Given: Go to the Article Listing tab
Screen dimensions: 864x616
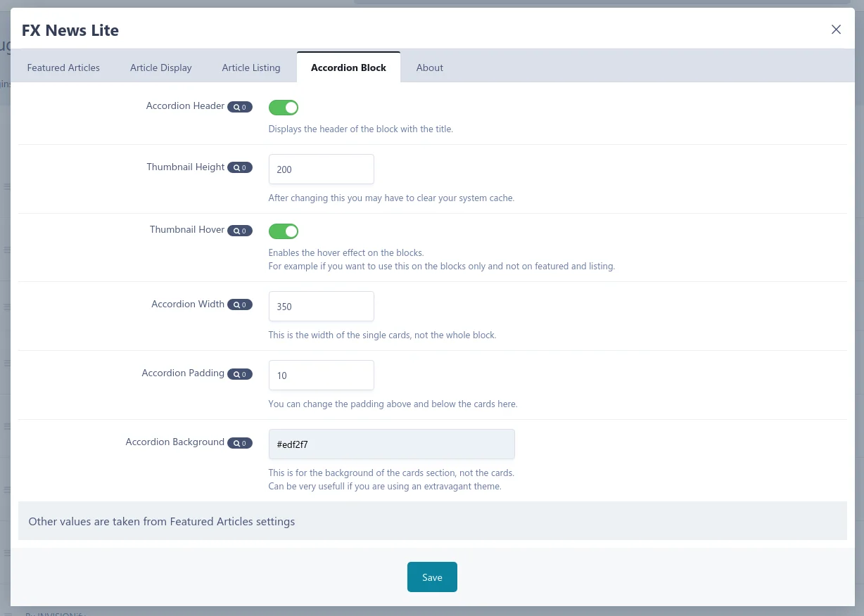Looking at the screenshot, I should tap(251, 68).
